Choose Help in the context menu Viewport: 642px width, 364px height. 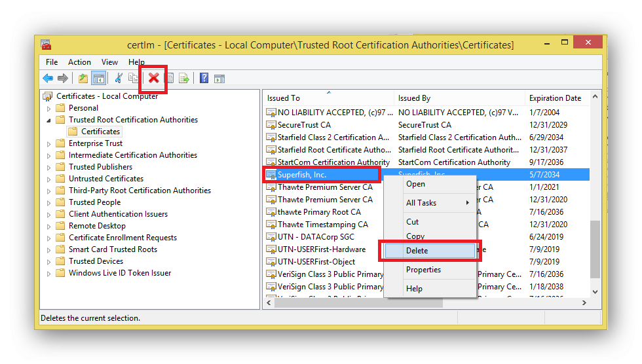coord(430,289)
